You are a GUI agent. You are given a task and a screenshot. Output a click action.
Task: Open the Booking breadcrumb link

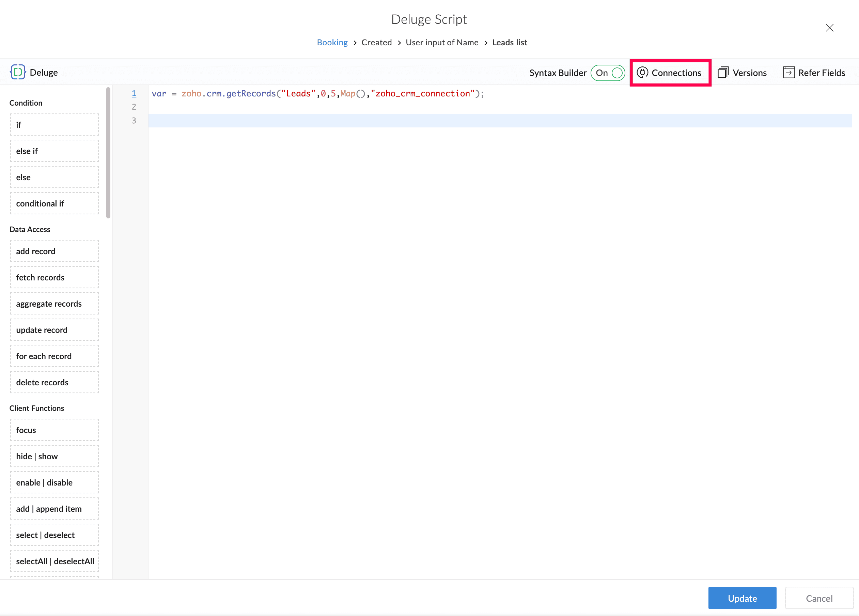(x=332, y=43)
